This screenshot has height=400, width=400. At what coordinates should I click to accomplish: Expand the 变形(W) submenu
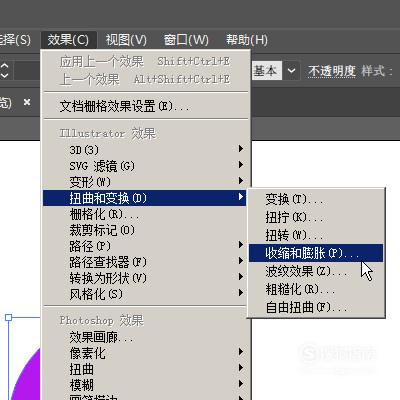[x=146, y=182]
